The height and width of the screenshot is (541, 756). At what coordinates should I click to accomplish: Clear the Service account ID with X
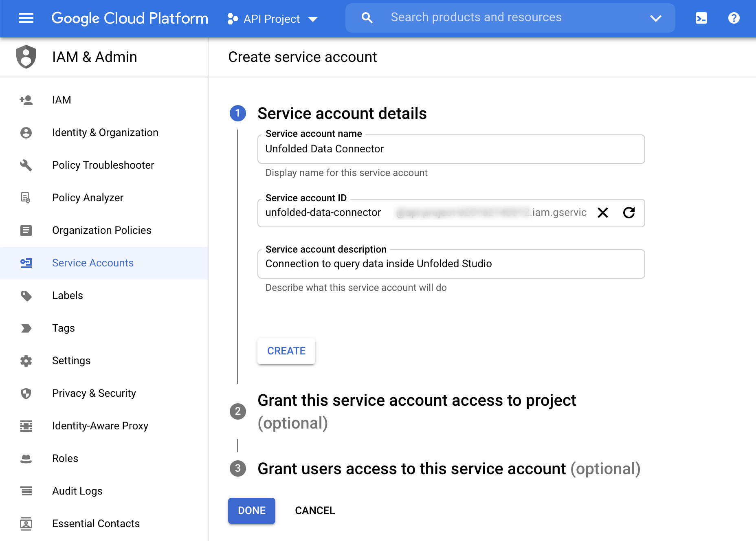(x=603, y=213)
